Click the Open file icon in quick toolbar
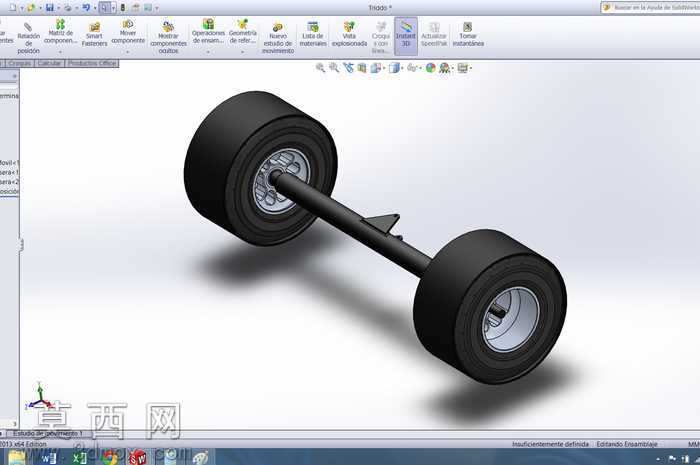The width and height of the screenshot is (700, 465). pyautogui.click(x=31, y=8)
